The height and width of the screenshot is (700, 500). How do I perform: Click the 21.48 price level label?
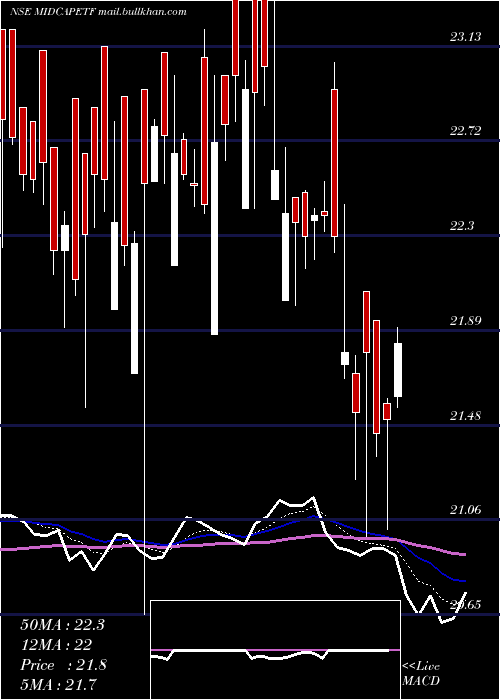465,416
